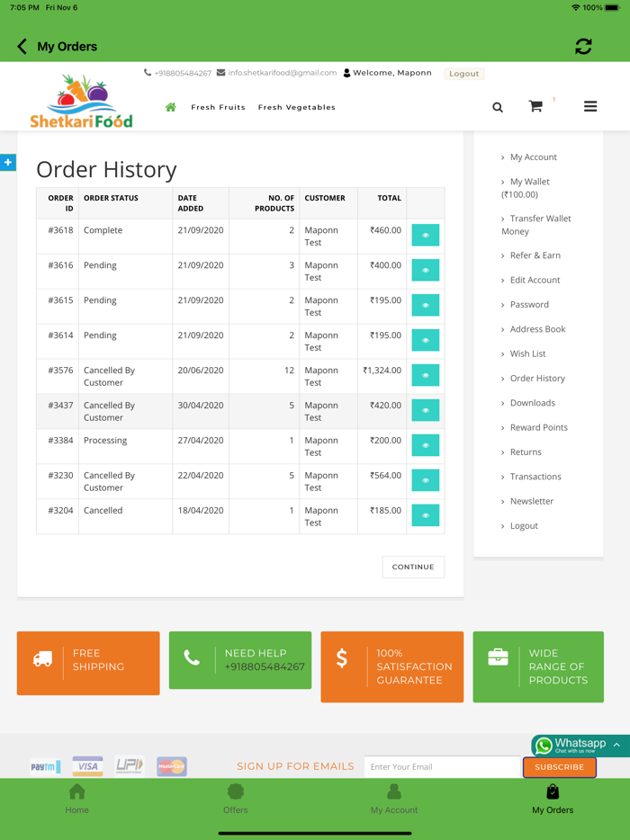This screenshot has width=630, height=840.
Task: Switch to the My Orders tab
Action: click(553, 799)
